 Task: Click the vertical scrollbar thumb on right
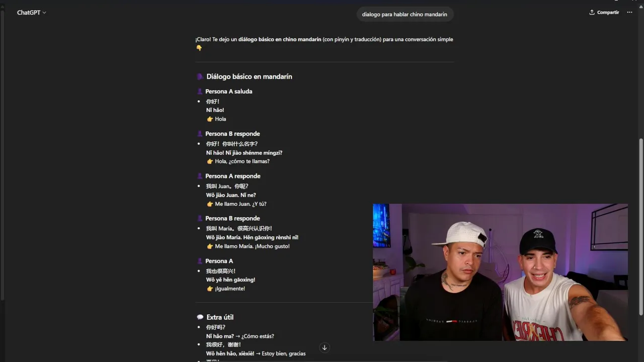coord(640,226)
